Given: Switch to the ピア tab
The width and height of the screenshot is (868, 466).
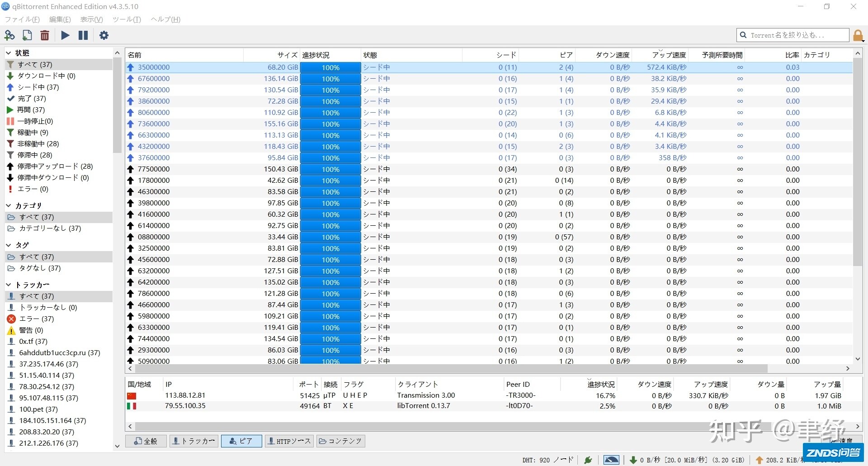Looking at the screenshot, I should coord(241,441).
